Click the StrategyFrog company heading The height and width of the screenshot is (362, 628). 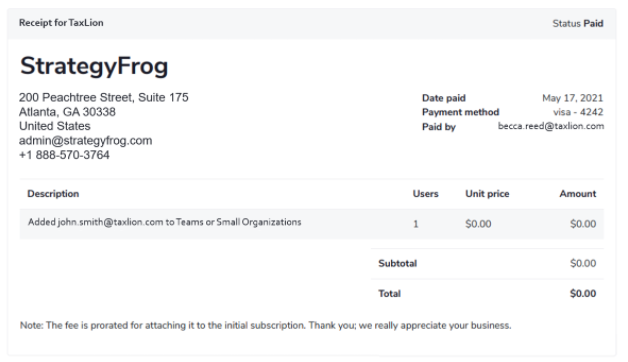tap(94, 66)
